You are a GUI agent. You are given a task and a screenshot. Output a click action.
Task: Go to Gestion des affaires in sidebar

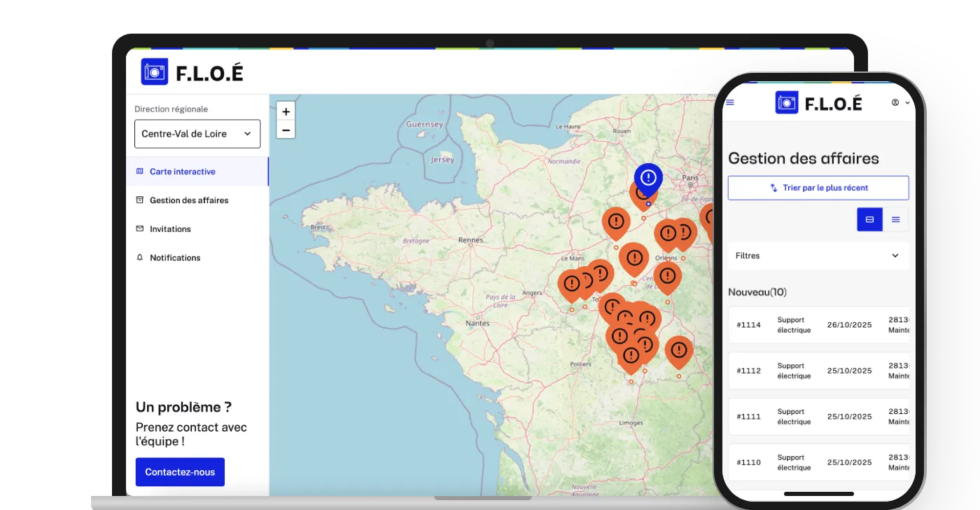(188, 200)
